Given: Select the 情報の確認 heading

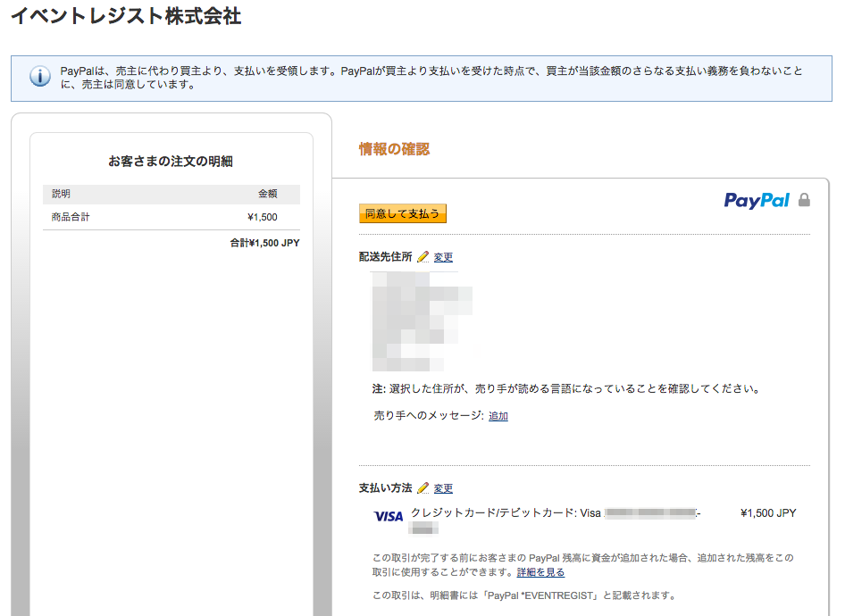Looking at the screenshot, I should 395,149.
